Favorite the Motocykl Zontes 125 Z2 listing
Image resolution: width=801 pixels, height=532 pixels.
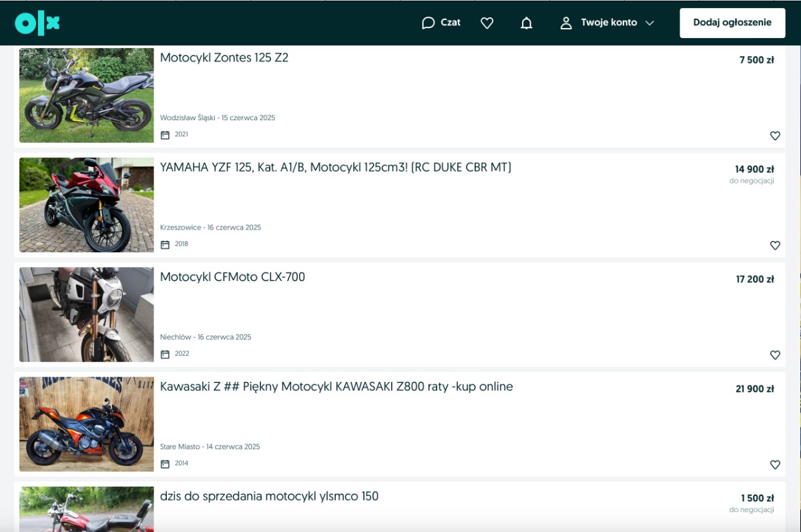pos(775,136)
